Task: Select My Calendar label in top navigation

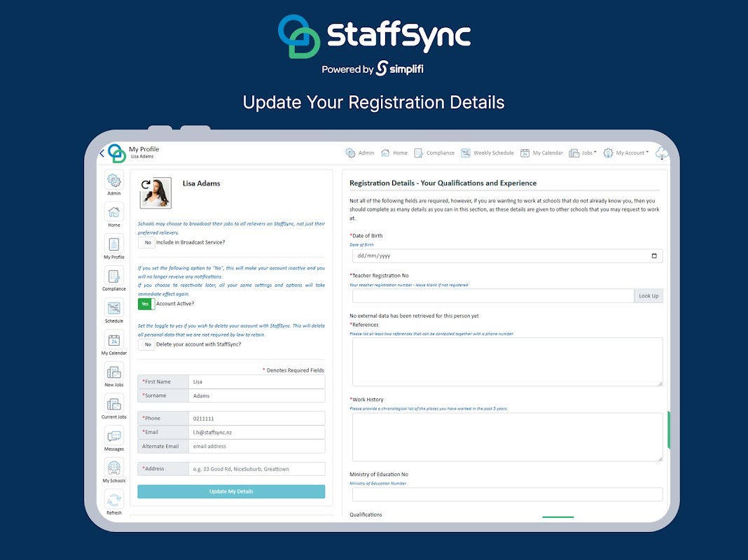Action: (x=548, y=153)
